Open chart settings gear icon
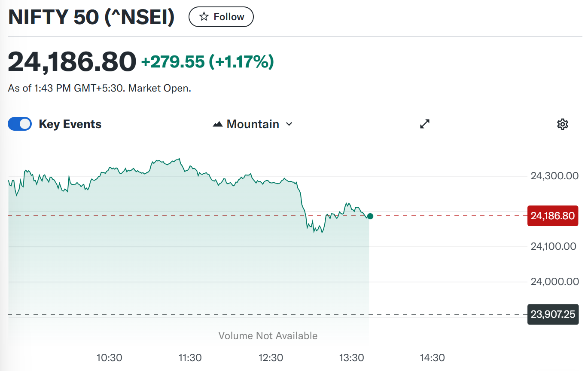The image size is (588, 371). (563, 124)
